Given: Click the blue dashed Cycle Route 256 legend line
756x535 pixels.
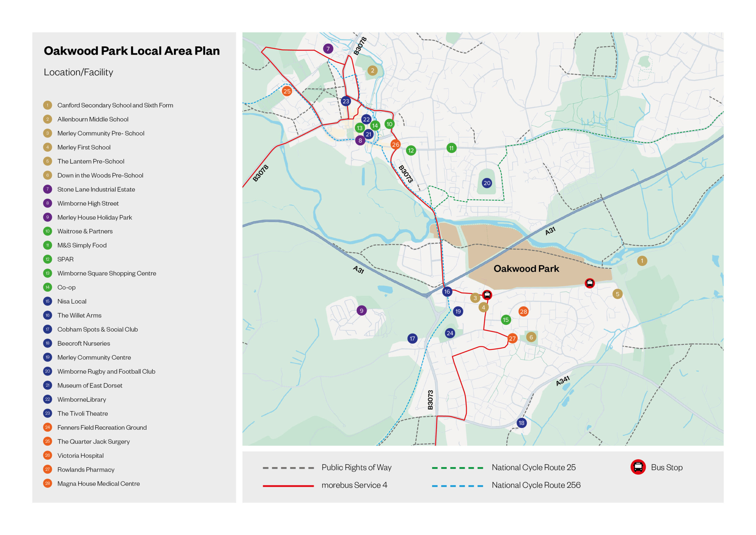Looking at the screenshot, I should pyautogui.click(x=457, y=486).
